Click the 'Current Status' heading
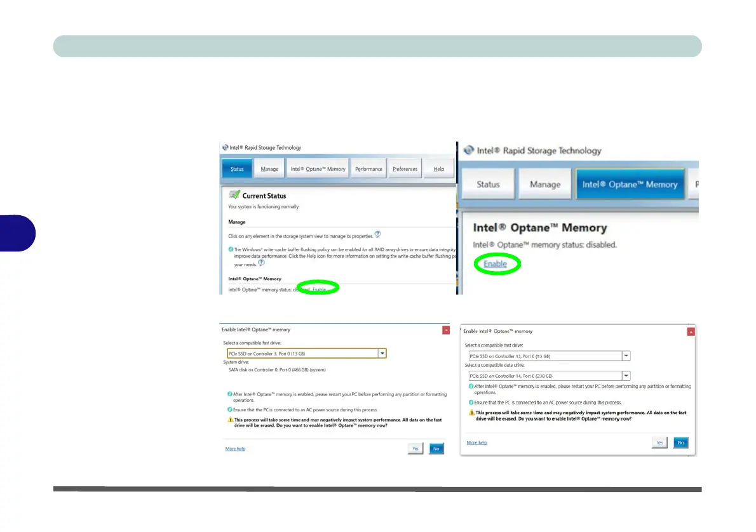Image resolution: width=756 pixels, height=532 pixels. click(x=264, y=196)
